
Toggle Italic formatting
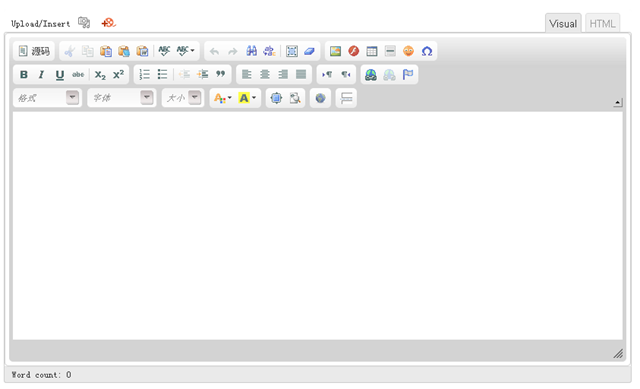point(41,74)
